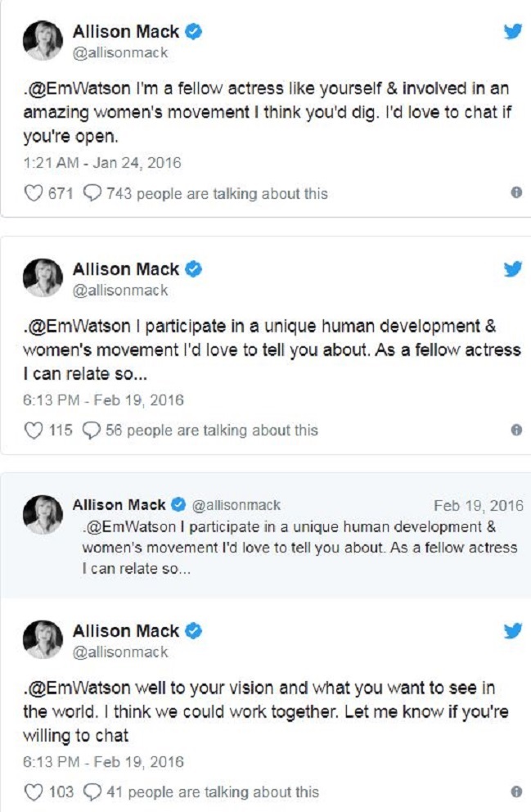This screenshot has width=531, height=812.
Task: Like the tweet with 115 likes
Action: click(x=33, y=430)
